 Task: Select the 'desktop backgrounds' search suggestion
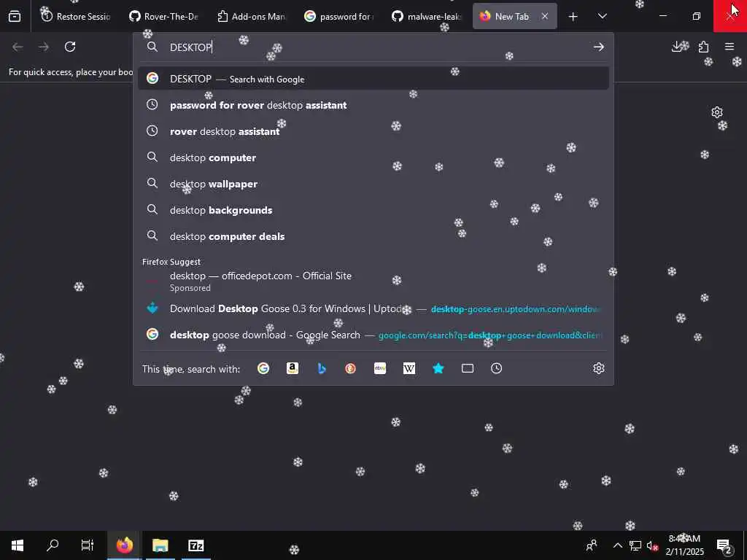point(373,209)
